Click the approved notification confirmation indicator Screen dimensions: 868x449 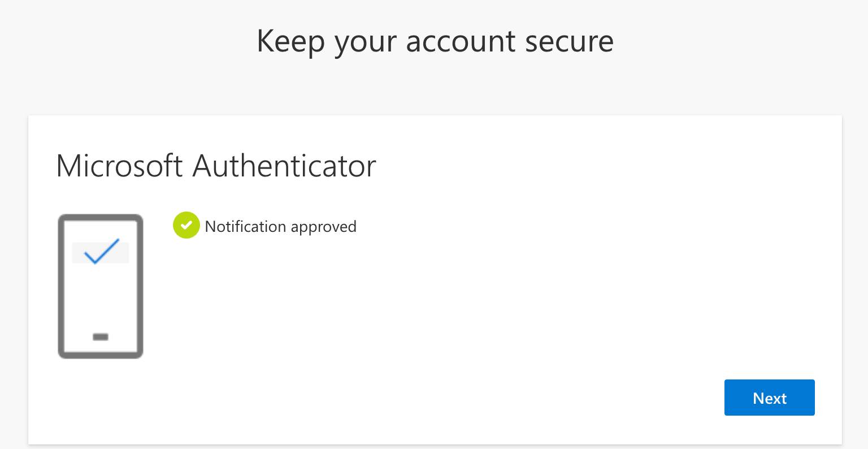[x=186, y=225]
